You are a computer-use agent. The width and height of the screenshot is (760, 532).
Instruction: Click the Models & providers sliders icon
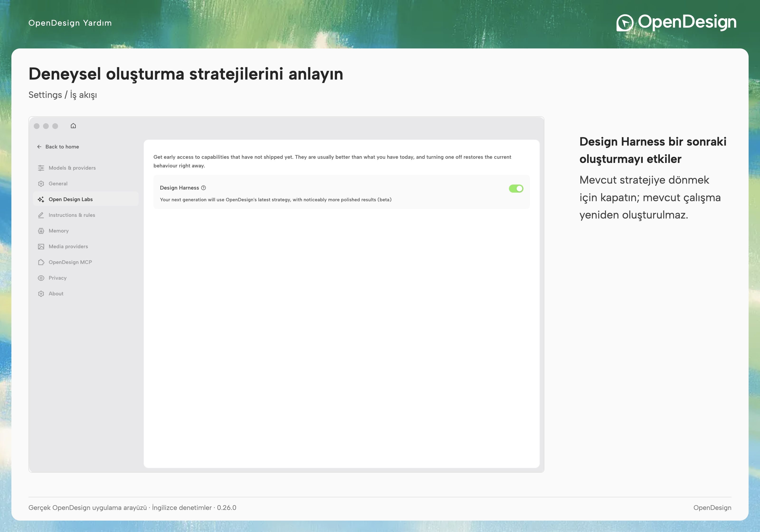tap(41, 168)
